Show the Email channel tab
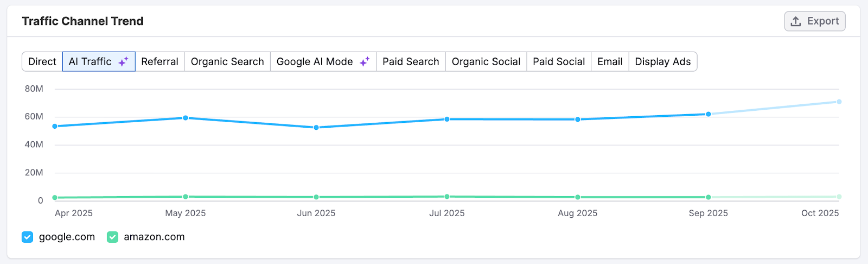This screenshot has height=264, width=868. pos(610,62)
